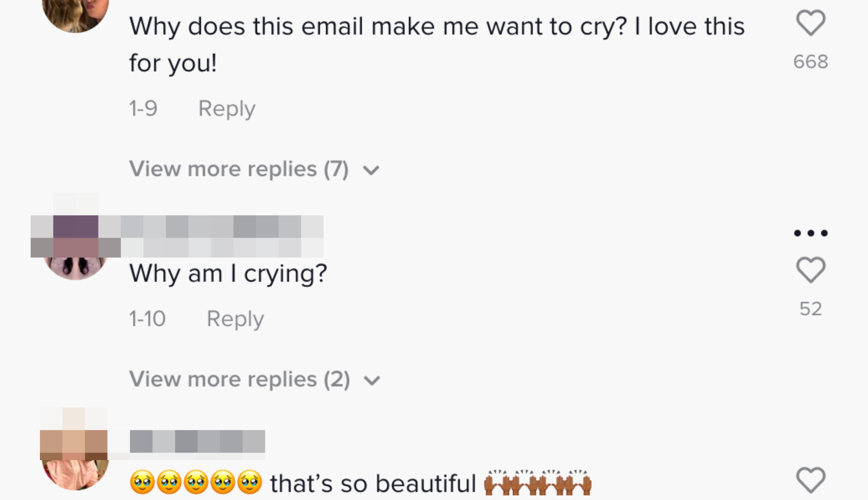868x500 pixels.
Task: Click the chevron beside the 7 replies link
Action: [372, 170]
